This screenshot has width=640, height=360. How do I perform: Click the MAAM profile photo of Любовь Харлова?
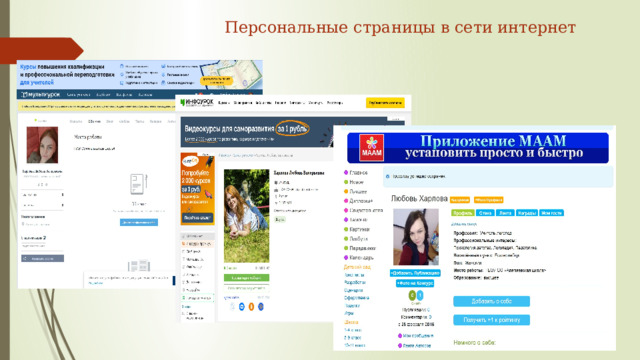[416, 237]
